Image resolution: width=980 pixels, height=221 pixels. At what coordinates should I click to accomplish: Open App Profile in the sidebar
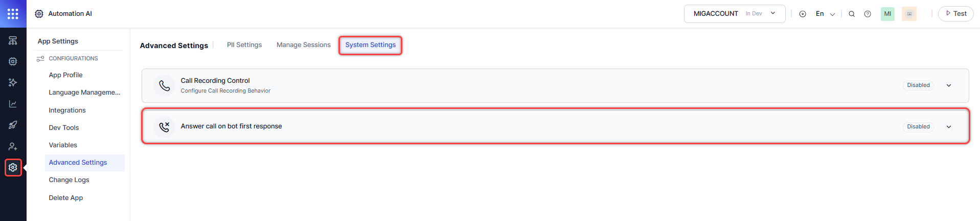point(65,75)
